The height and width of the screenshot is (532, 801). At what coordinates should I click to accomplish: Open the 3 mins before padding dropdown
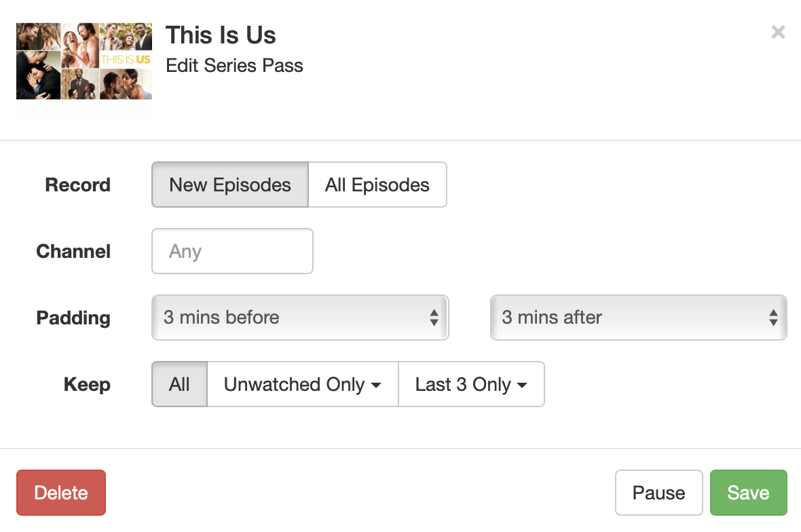pyautogui.click(x=299, y=318)
